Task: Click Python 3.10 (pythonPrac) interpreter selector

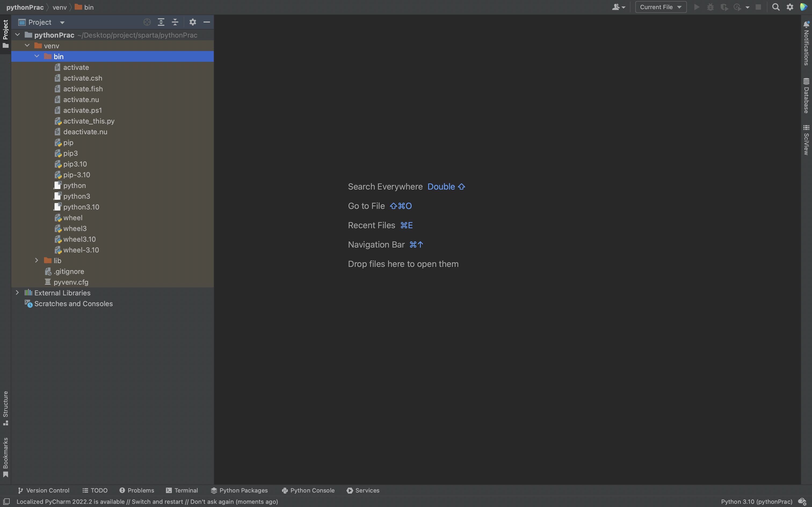Action: click(756, 502)
